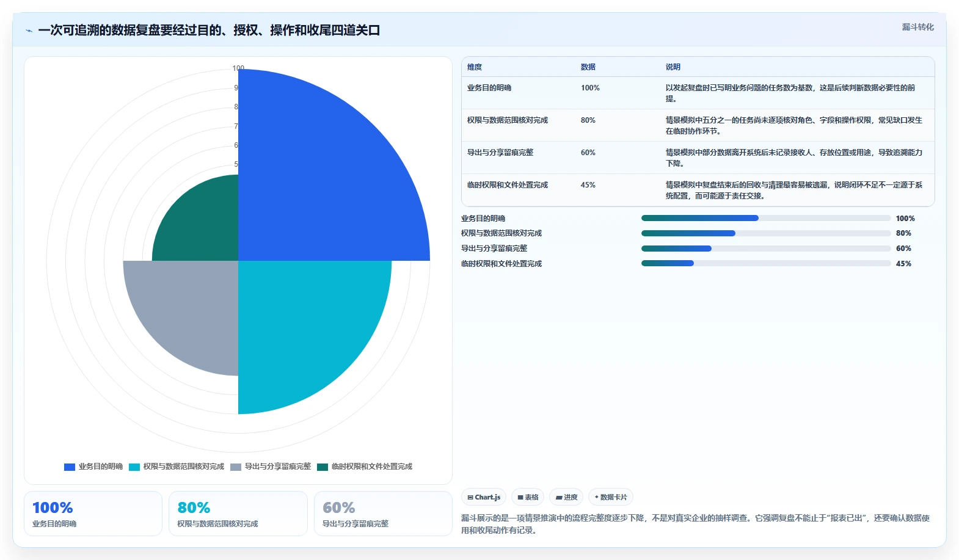Click the 45% label beside the progress bar
Viewport: 959px width, 560px height.
pos(903,264)
